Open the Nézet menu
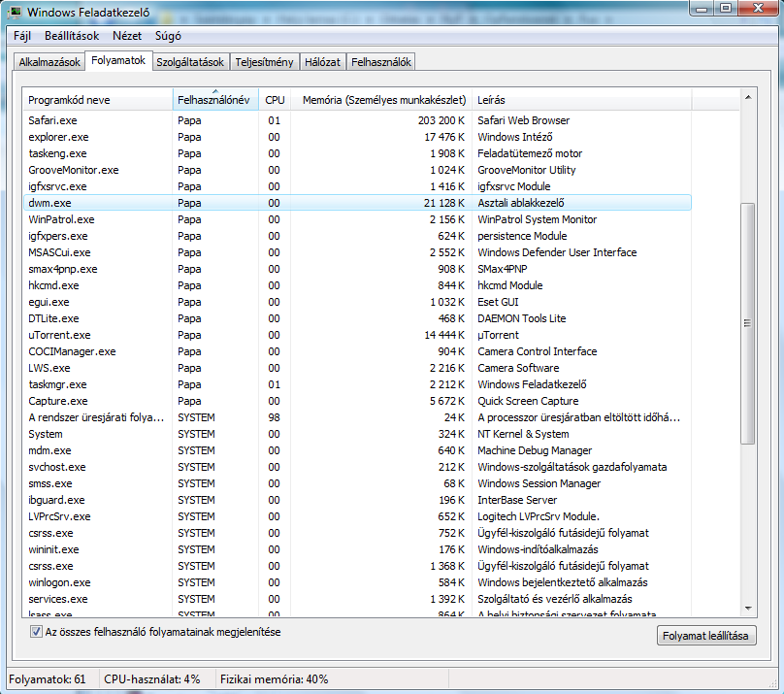Viewport: 784px width, 694px height. click(127, 36)
